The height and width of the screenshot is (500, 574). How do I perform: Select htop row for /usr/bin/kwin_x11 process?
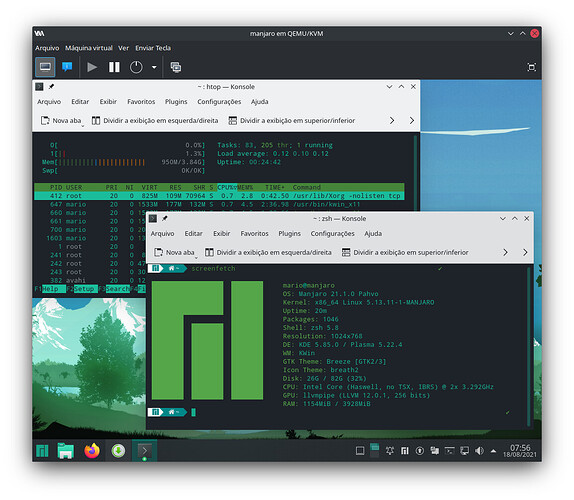(x=219, y=204)
